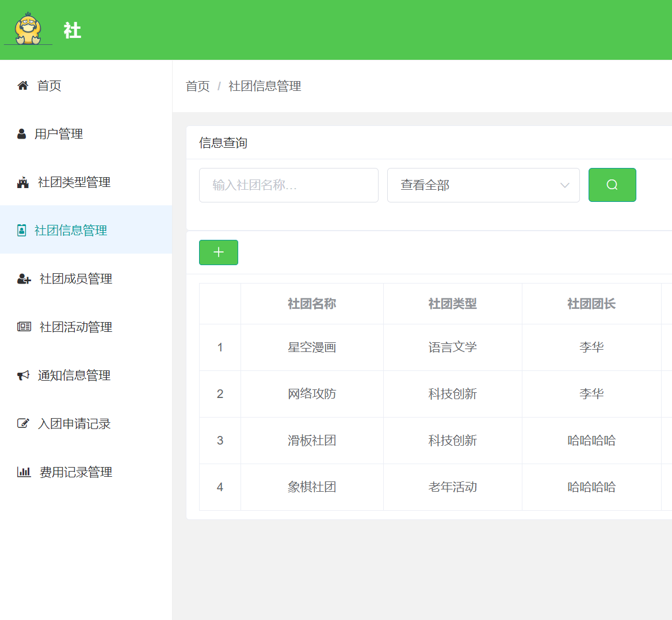Click row number 2 cell
This screenshot has height=620, width=672.
tap(220, 394)
